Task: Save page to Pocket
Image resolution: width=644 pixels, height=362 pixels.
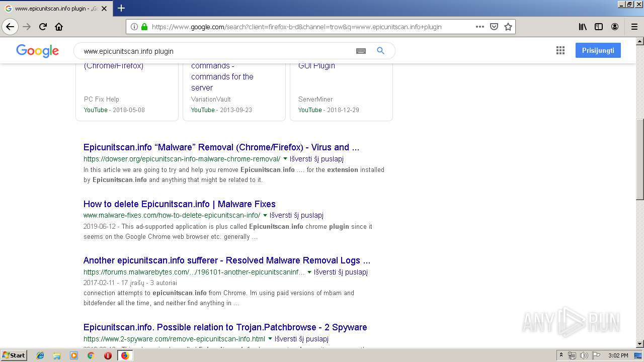Action: (494, 27)
